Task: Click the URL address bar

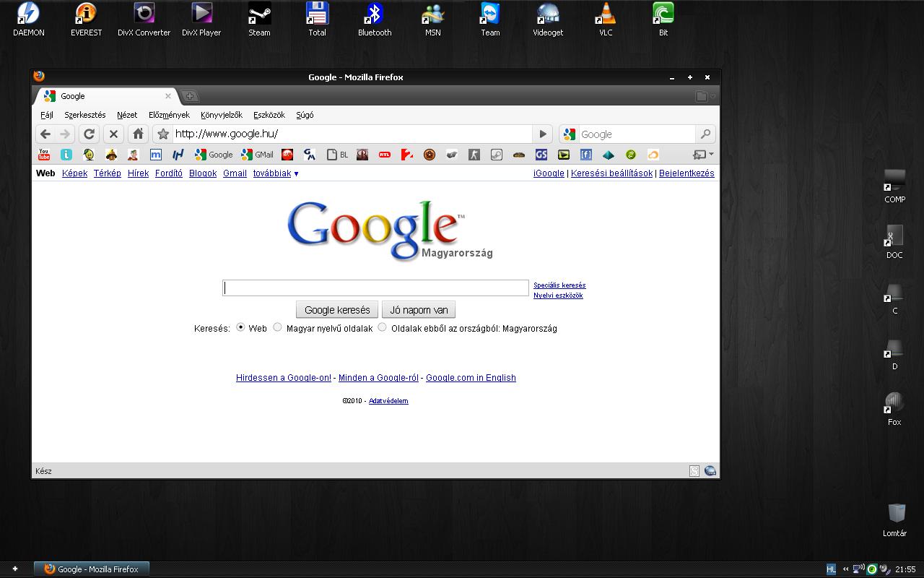Action: 352,134
